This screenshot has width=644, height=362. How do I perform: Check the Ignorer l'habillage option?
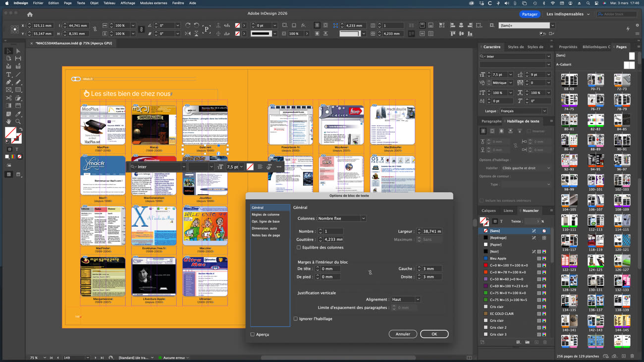(296, 319)
